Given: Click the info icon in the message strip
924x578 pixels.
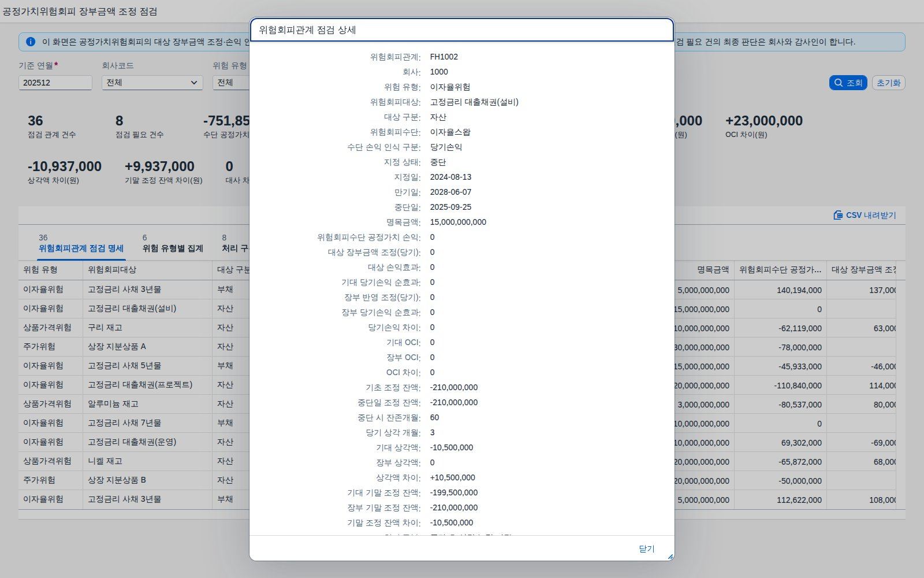Looking at the screenshot, I should (x=31, y=42).
